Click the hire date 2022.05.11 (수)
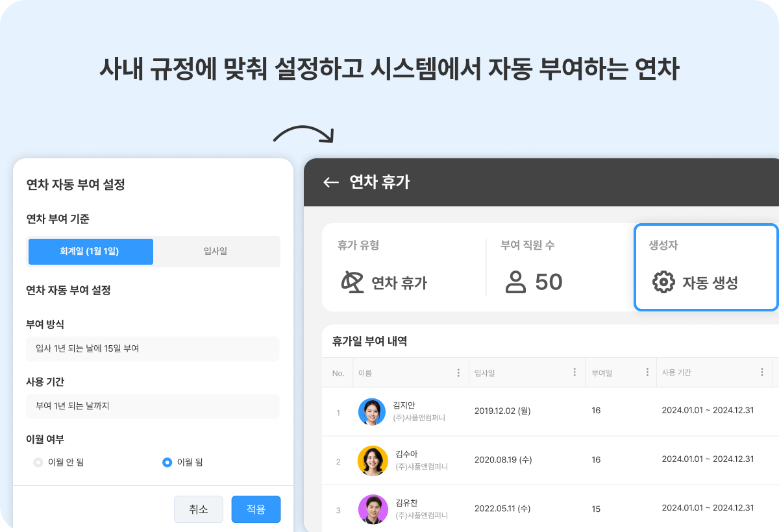The height and width of the screenshot is (532, 779). pyautogui.click(x=503, y=509)
